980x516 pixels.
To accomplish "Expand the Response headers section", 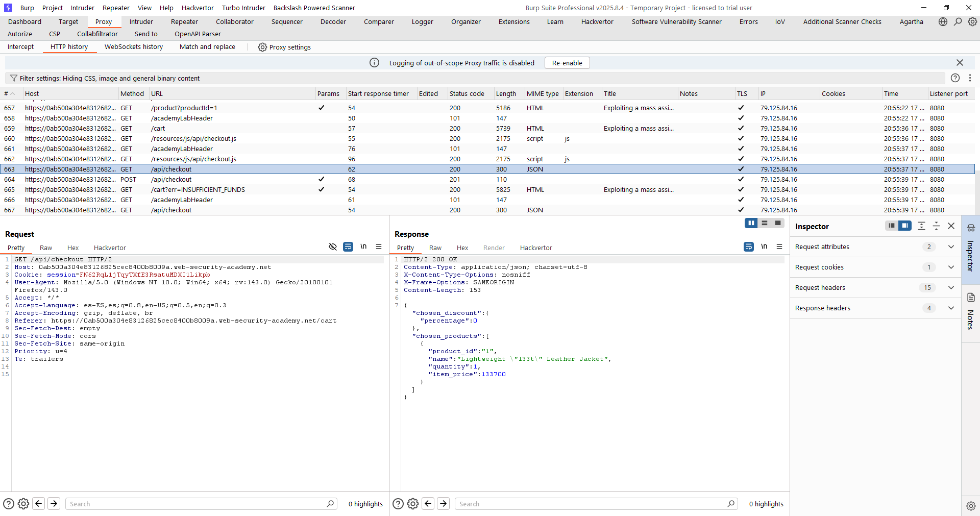I will (x=951, y=308).
